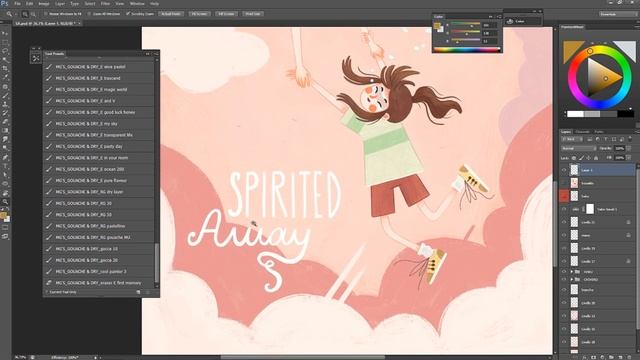
Task: Toggle Resize Windows to Fit checkbox
Action: pos(46,14)
